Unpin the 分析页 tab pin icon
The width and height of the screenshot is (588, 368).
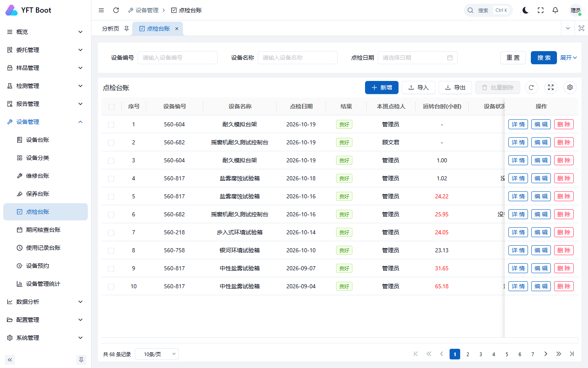127,29
